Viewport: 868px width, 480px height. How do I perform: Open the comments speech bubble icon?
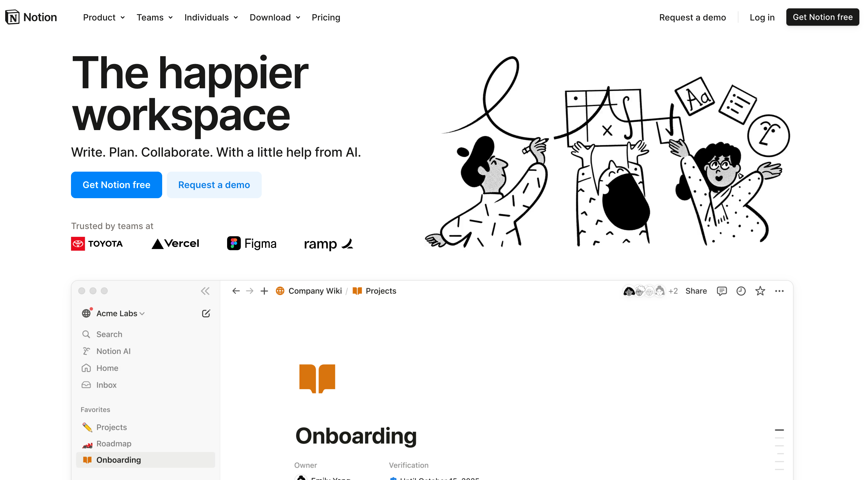(x=721, y=291)
